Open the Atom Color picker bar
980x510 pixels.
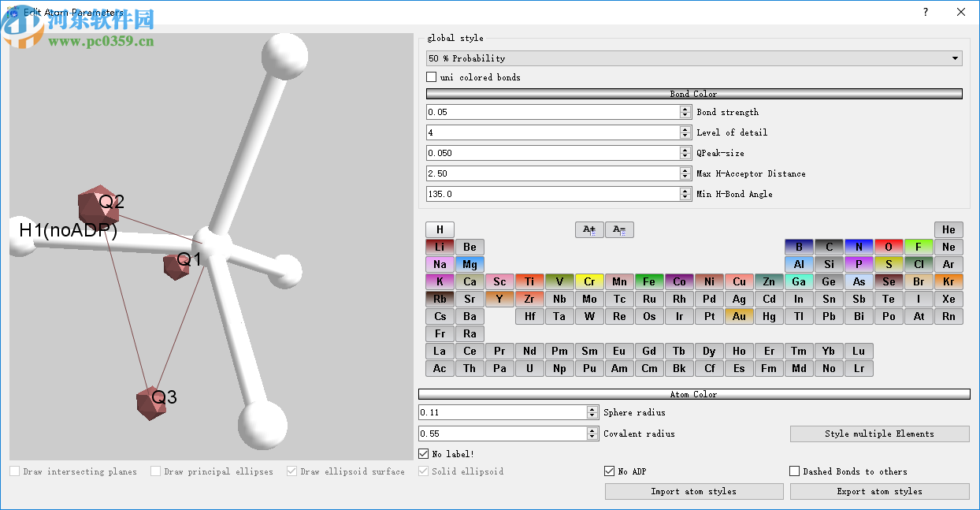(x=694, y=394)
